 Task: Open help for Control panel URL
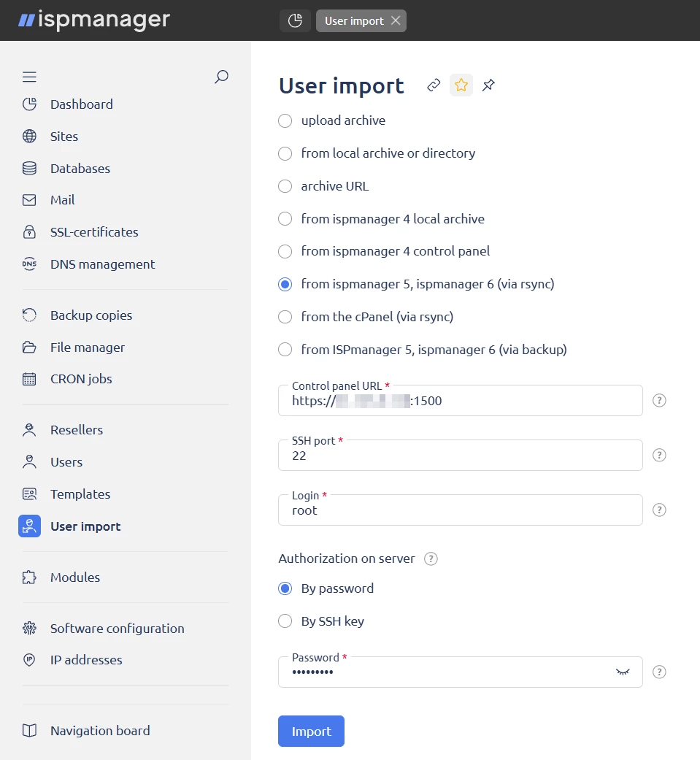tap(659, 400)
